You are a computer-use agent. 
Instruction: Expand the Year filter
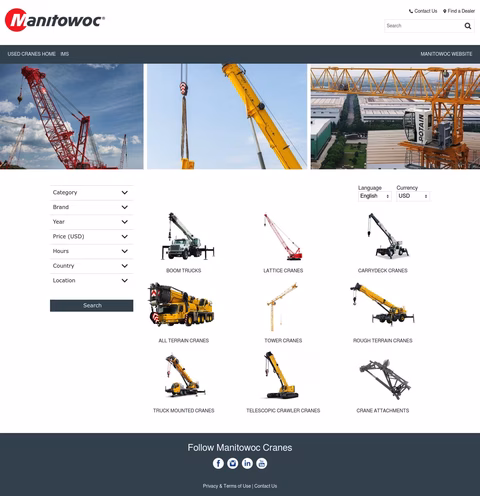[x=91, y=222]
